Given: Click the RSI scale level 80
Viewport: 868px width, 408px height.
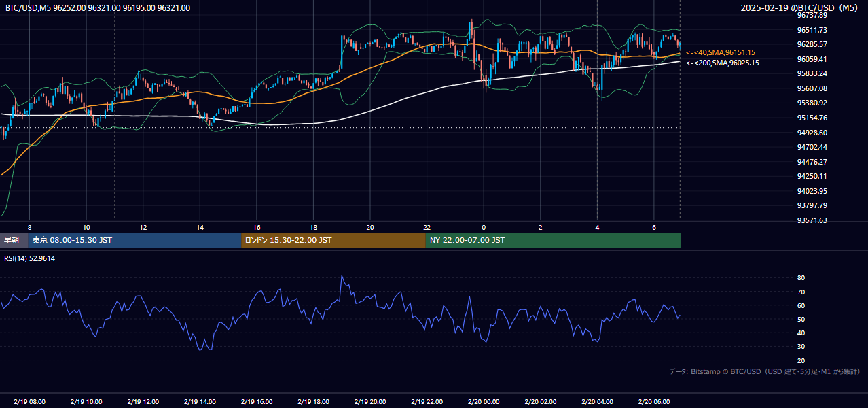Looking at the screenshot, I should coord(801,278).
